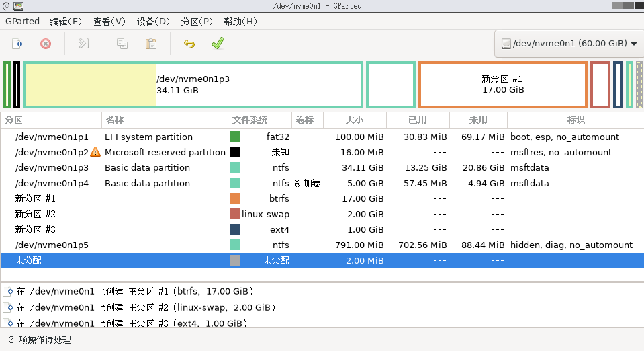644x351 pixels.
Task: Click the New partition toolbar icon
Action: click(17, 44)
